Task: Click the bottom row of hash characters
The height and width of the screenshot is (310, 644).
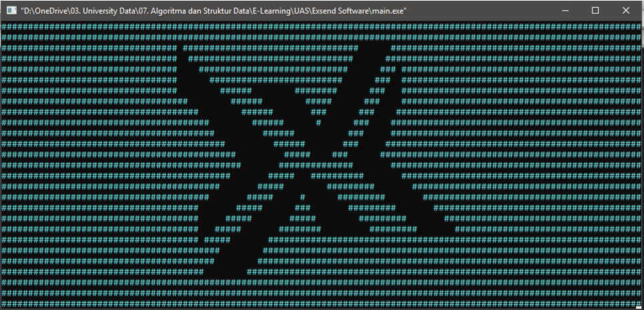Action: [x=322, y=304]
